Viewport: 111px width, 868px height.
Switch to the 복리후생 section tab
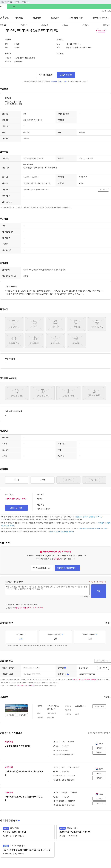pyautogui.click(x=65, y=25)
